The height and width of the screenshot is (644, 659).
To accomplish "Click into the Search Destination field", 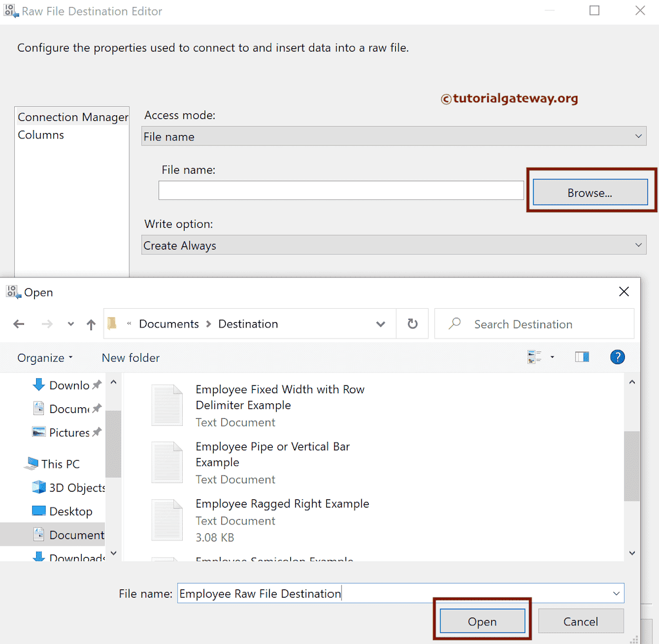I will 541,324.
